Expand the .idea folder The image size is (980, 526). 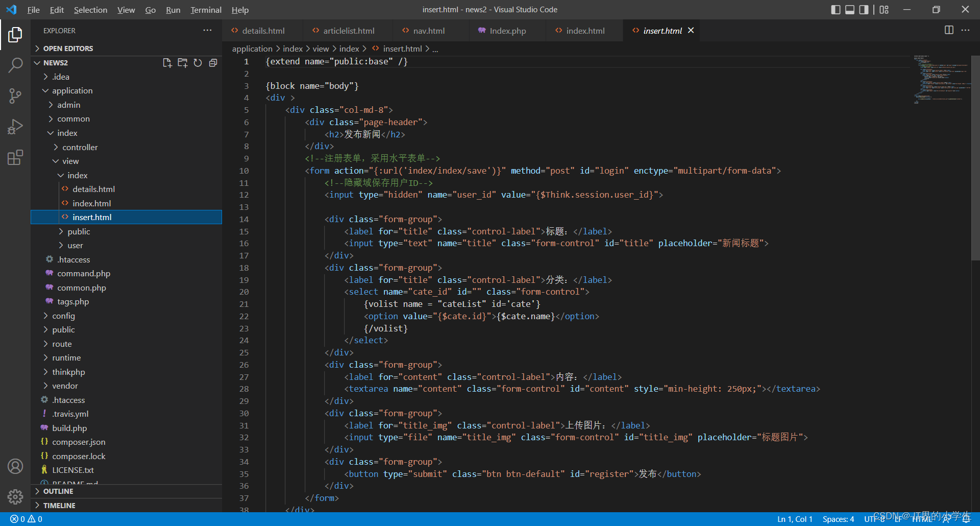pyautogui.click(x=126, y=77)
